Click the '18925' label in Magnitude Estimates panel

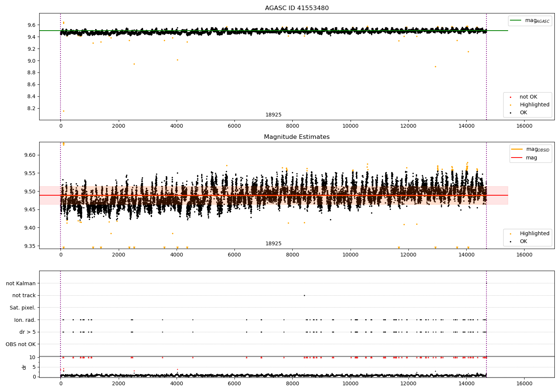click(274, 244)
